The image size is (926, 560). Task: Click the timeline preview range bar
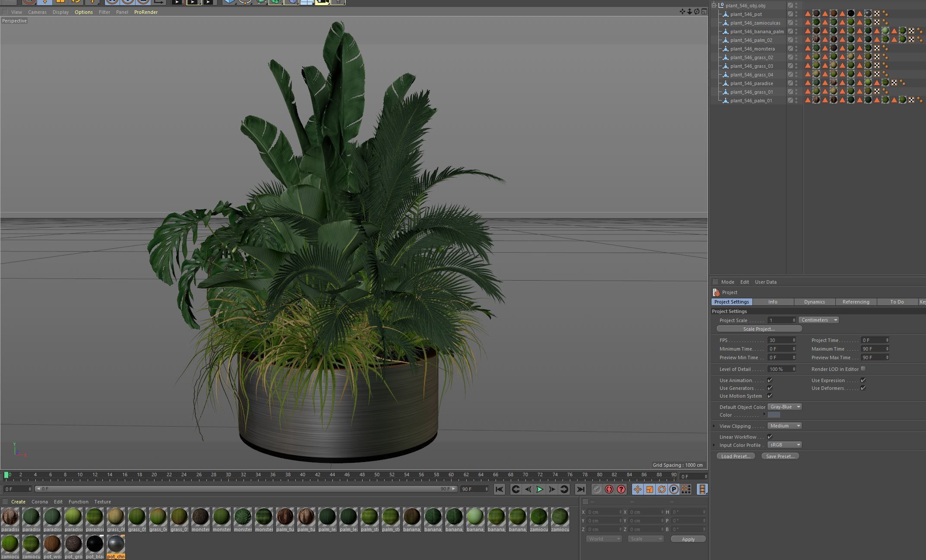[x=246, y=489]
